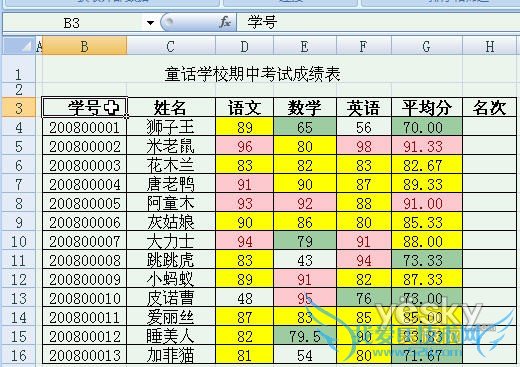This screenshot has height=367, width=520.
Task: Select column D header
Action: point(244,46)
